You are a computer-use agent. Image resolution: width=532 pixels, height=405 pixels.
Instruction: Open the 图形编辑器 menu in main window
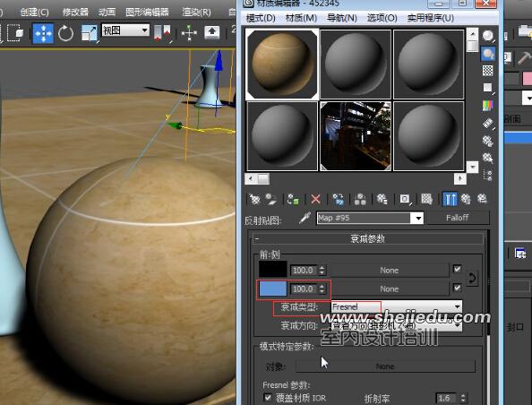(x=147, y=13)
